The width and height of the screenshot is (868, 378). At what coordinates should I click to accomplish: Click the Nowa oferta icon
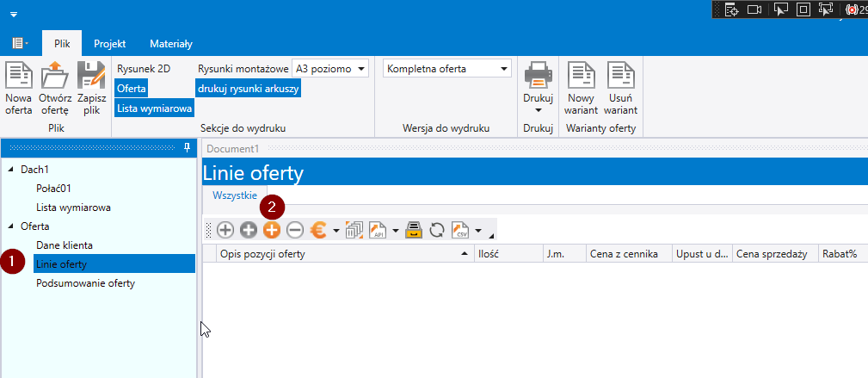[x=18, y=76]
